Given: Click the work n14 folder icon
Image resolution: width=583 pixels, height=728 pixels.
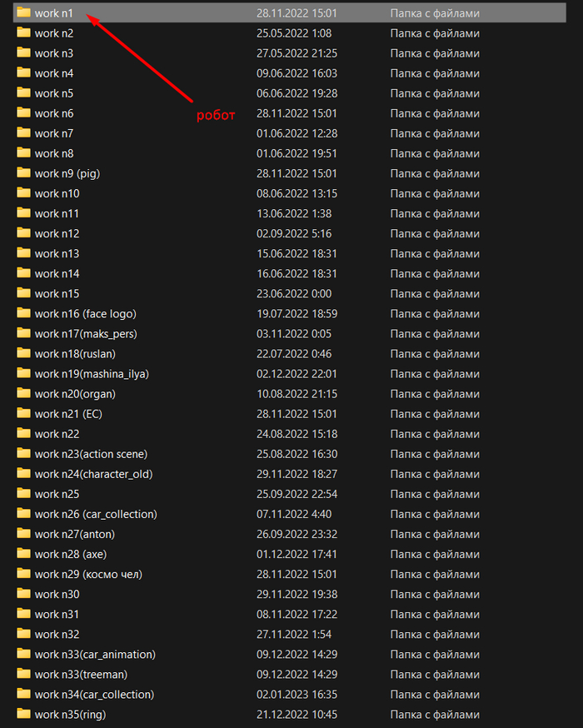Looking at the screenshot, I should [23, 273].
